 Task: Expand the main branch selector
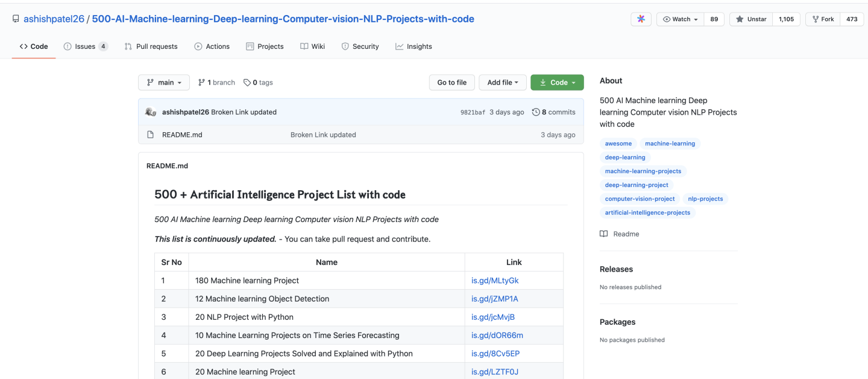point(164,83)
